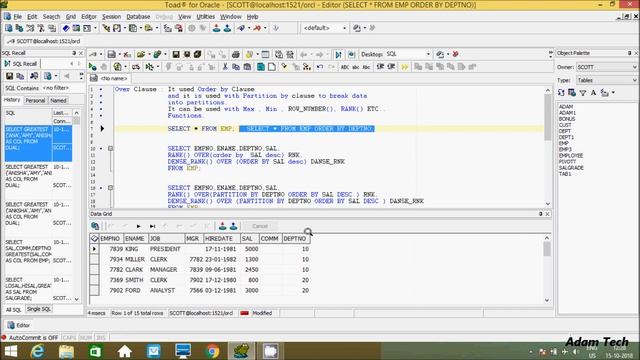Select the Single SQL tab

39,309
